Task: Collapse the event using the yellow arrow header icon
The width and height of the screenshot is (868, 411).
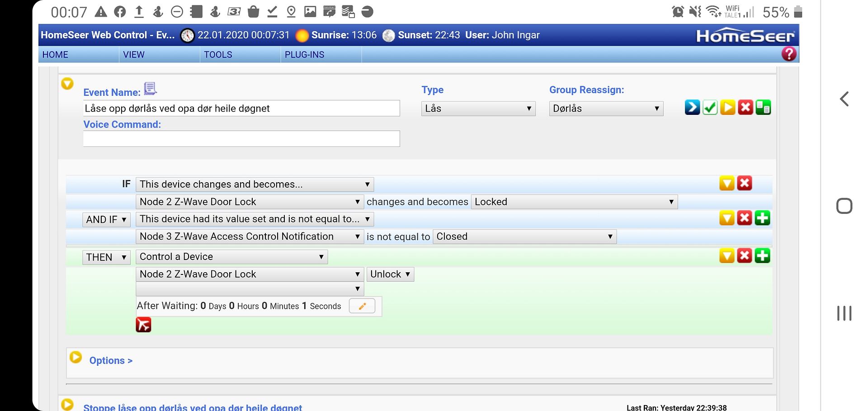Action: (67, 84)
